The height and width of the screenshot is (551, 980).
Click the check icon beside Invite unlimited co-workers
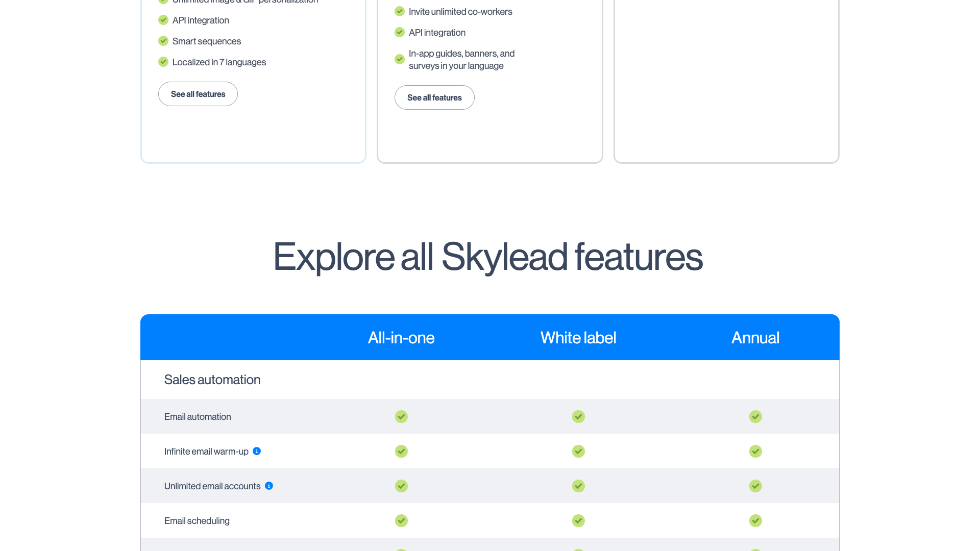click(x=400, y=11)
